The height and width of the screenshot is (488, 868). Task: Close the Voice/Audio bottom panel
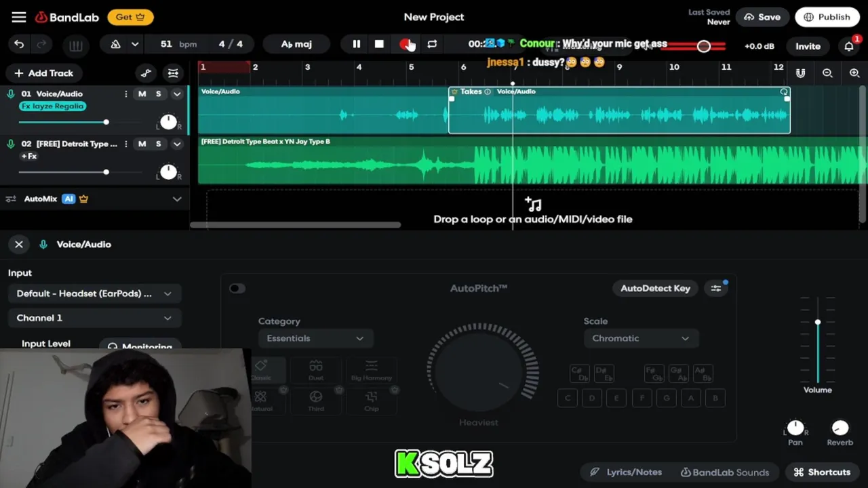(19, 245)
